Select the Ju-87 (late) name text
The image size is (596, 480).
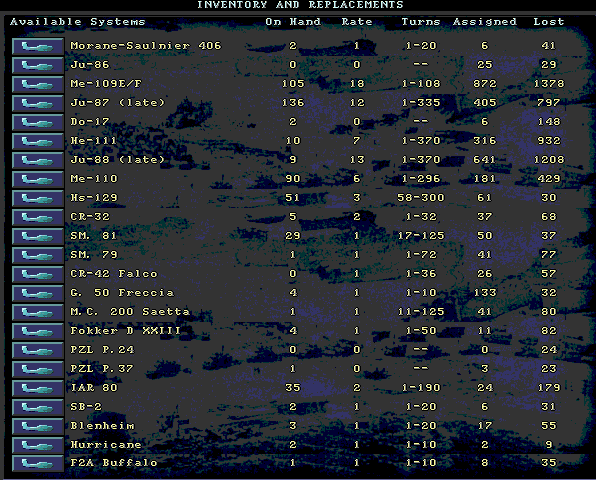tap(118, 103)
